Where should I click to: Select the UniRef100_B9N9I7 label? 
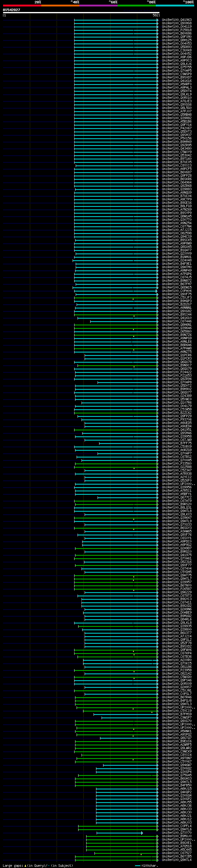(177, 365)
